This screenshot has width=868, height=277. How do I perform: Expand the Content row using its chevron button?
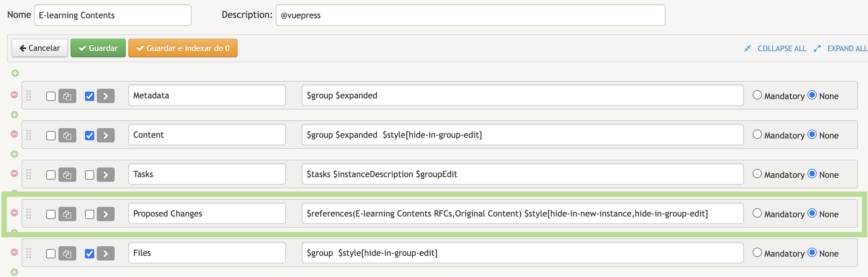(106, 135)
